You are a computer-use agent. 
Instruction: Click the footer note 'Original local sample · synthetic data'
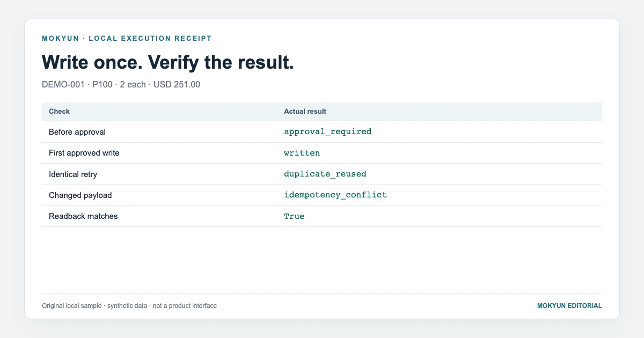pyautogui.click(x=94, y=306)
